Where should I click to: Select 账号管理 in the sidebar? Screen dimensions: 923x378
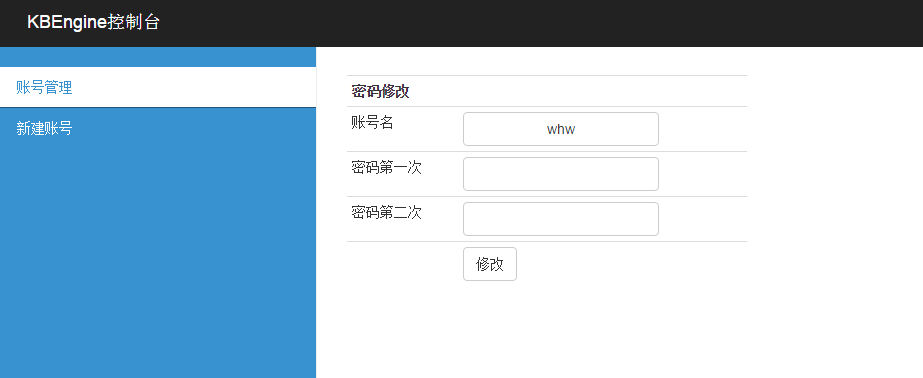pyautogui.click(x=158, y=87)
